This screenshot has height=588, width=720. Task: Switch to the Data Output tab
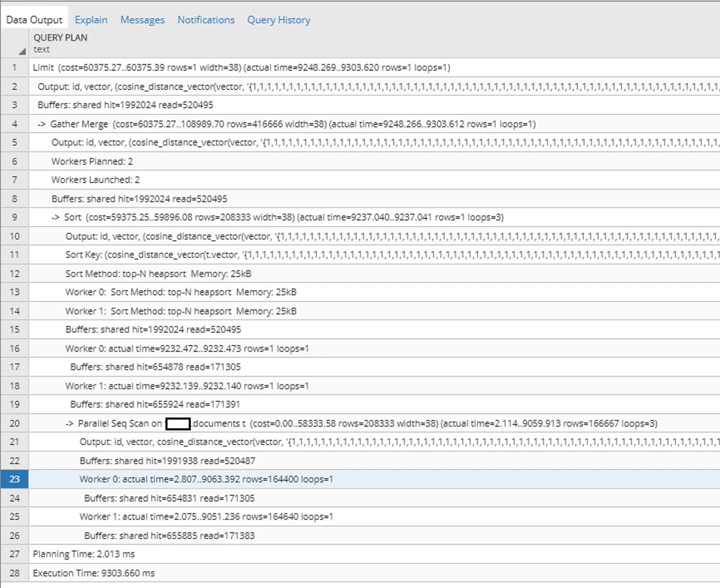click(34, 20)
